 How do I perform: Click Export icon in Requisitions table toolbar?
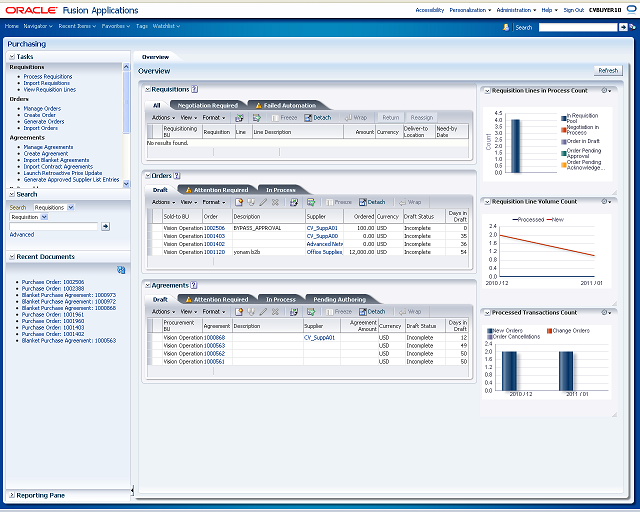pyautogui.click(x=257, y=118)
